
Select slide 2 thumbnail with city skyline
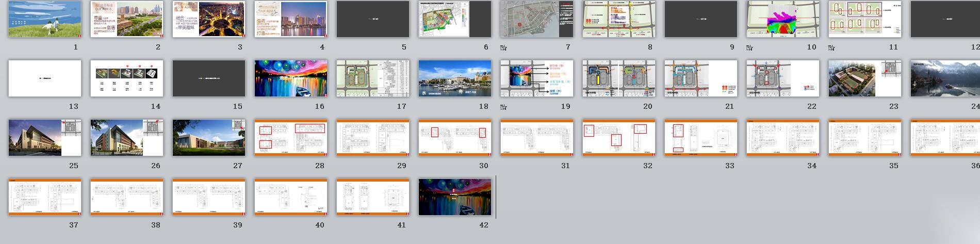click(x=127, y=19)
